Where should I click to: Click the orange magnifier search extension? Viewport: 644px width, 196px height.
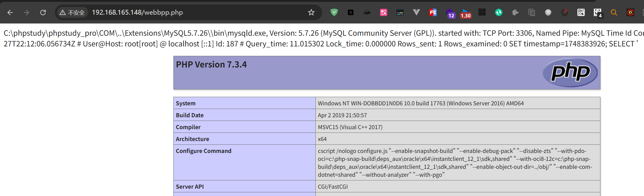point(614,13)
